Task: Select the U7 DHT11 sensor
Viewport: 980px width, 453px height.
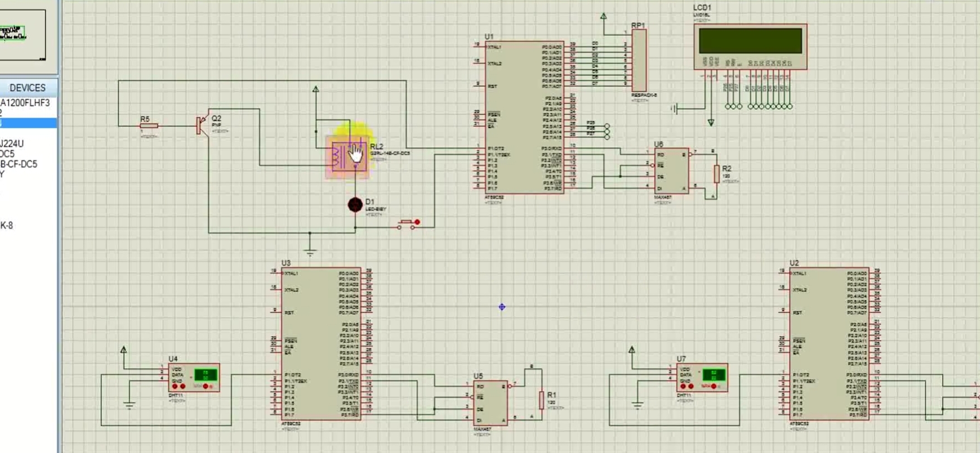Action: pos(702,378)
